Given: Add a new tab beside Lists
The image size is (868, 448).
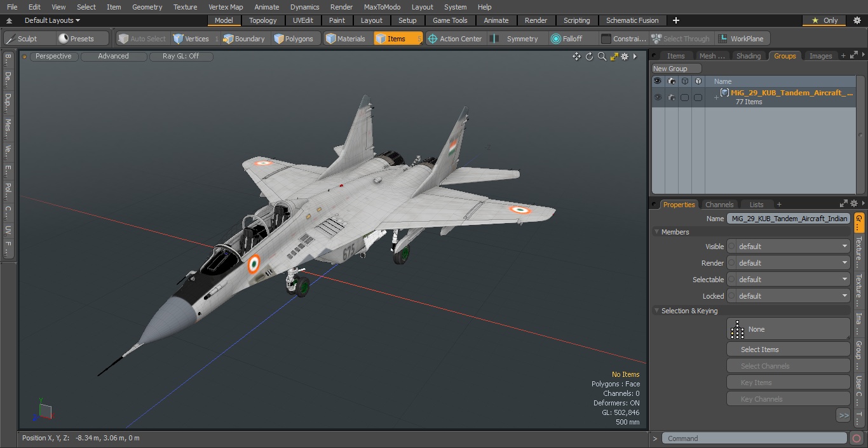Looking at the screenshot, I should tap(779, 205).
